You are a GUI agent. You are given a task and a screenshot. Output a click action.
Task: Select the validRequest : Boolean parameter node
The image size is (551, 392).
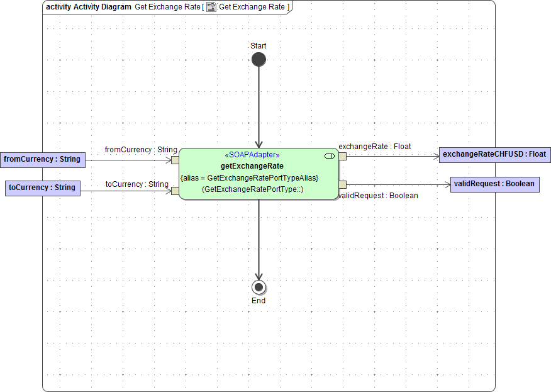(x=496, y=184)
